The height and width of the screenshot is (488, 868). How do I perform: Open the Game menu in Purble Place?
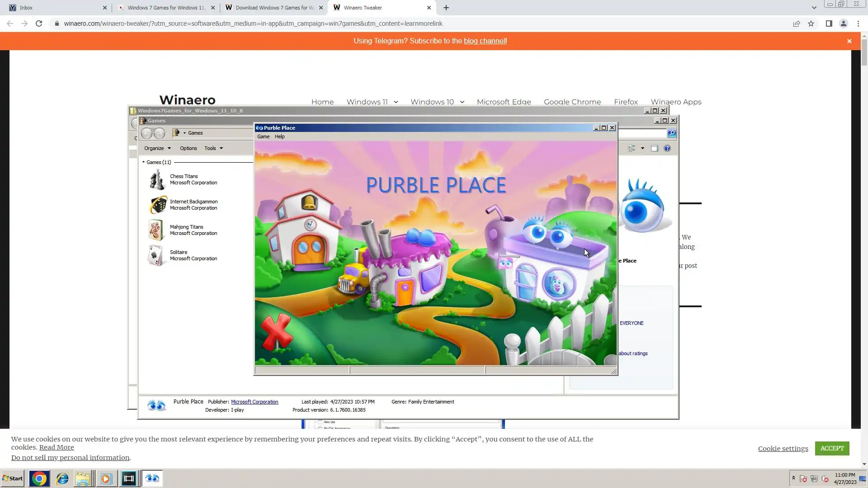[x=263, y=136]
